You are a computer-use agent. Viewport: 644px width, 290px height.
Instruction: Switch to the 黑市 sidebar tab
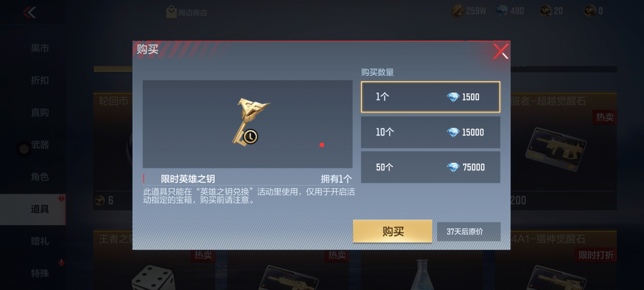(40, 48)
